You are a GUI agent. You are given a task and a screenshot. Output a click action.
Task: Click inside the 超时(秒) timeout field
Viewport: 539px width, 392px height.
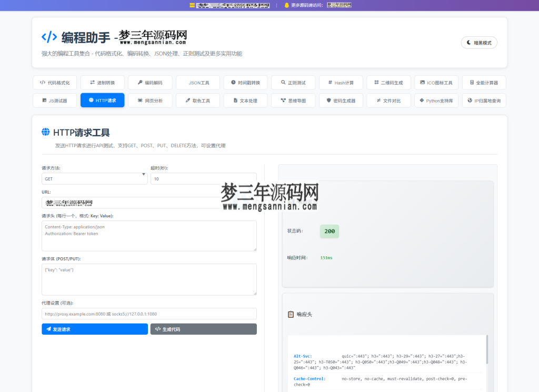203,178
